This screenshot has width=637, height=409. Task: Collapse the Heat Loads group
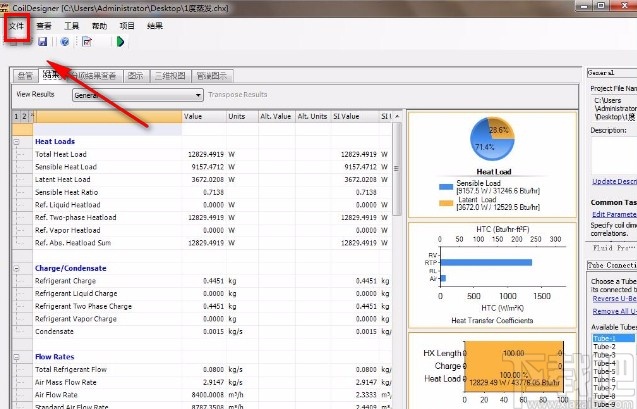point(17,142)
